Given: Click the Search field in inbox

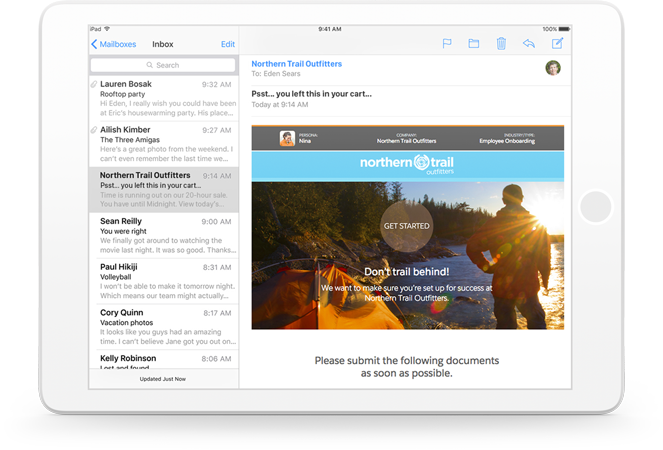Looking at the screenshot, I should click(163, 65).
